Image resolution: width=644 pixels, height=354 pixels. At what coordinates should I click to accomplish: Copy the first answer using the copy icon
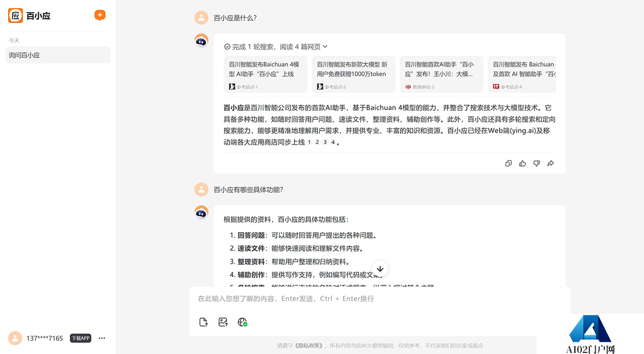pos(509,163)
